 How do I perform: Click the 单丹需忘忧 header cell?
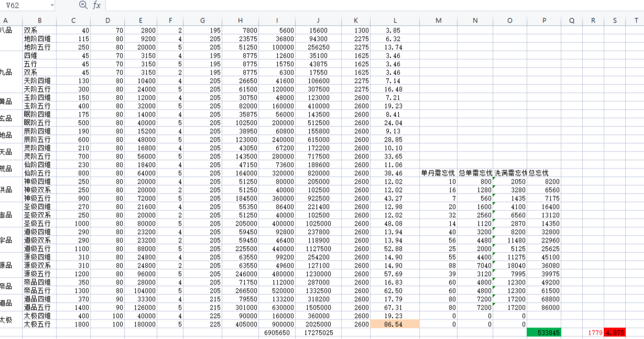[x=438, y=173]
